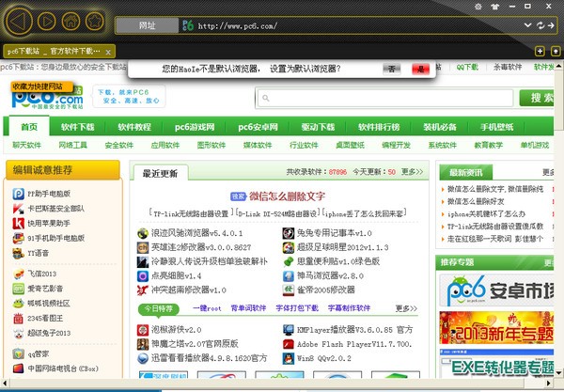The image size is (564, 392).
Task: Open the 软件下载 navigation tab
Action: pos(78,127)
